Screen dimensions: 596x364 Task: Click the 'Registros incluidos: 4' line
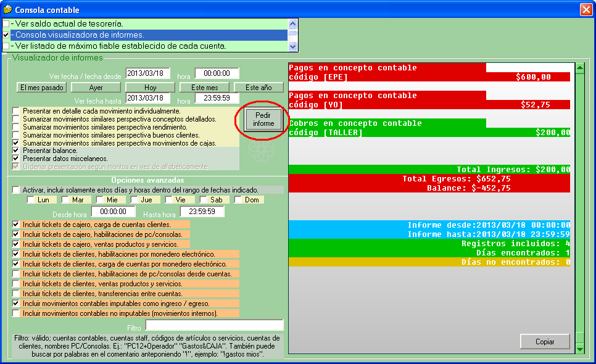[429, 244]
